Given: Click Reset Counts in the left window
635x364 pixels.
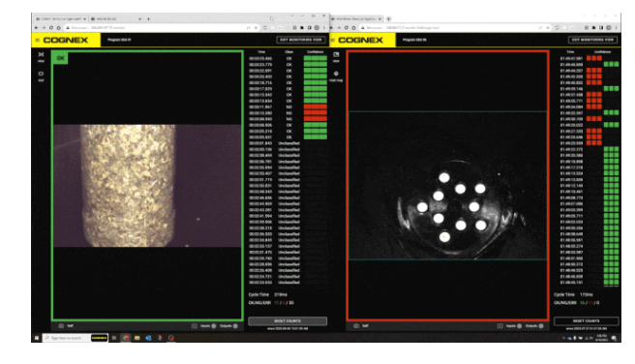Looking at the screenshot, I should pyautogui.click(x=287, y=320).
